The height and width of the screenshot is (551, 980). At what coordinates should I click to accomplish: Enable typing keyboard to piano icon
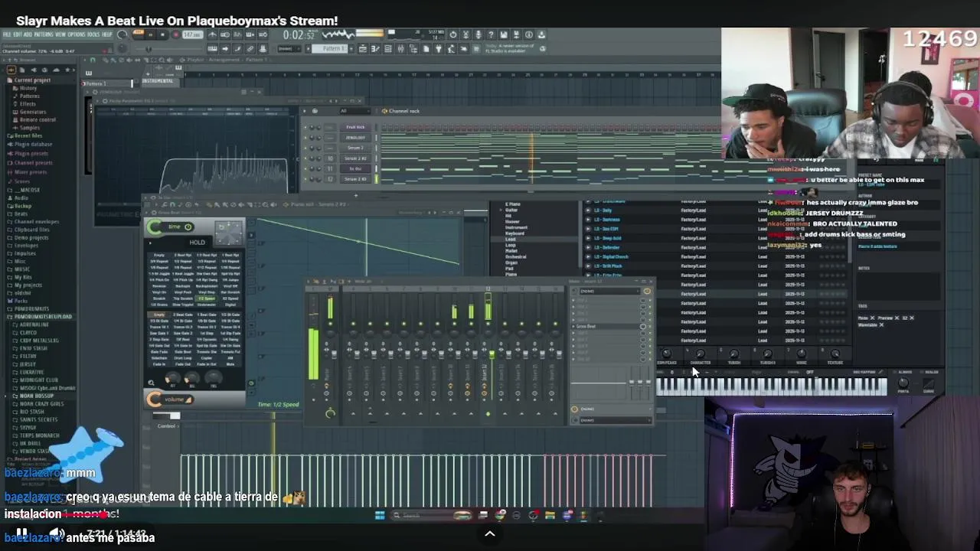click(x=212, y=48)
